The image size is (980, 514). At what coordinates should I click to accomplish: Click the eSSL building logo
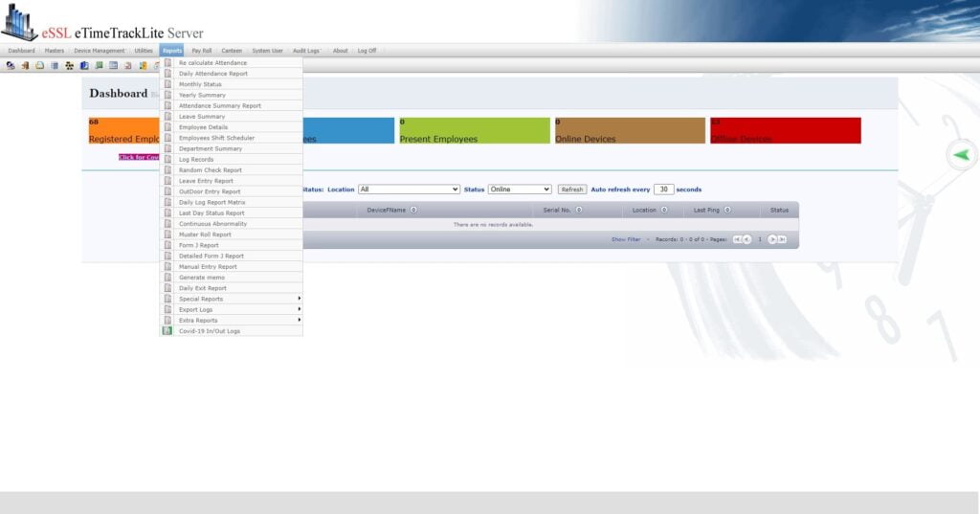point(19,23)
